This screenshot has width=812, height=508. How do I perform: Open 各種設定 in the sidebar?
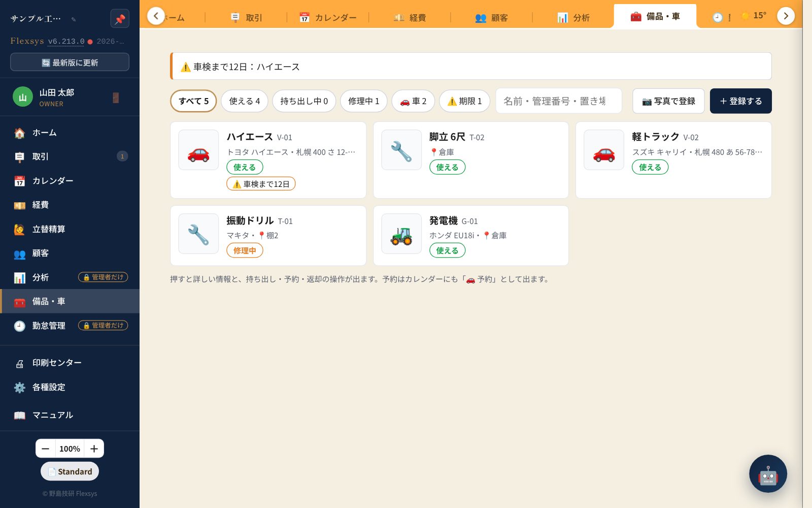coord(70,387)
